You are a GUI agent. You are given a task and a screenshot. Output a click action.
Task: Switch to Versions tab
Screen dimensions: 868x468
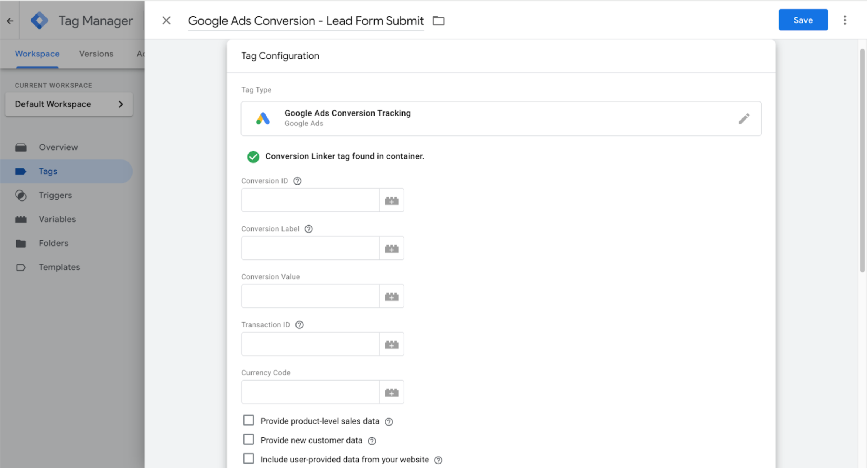(96, 54)
